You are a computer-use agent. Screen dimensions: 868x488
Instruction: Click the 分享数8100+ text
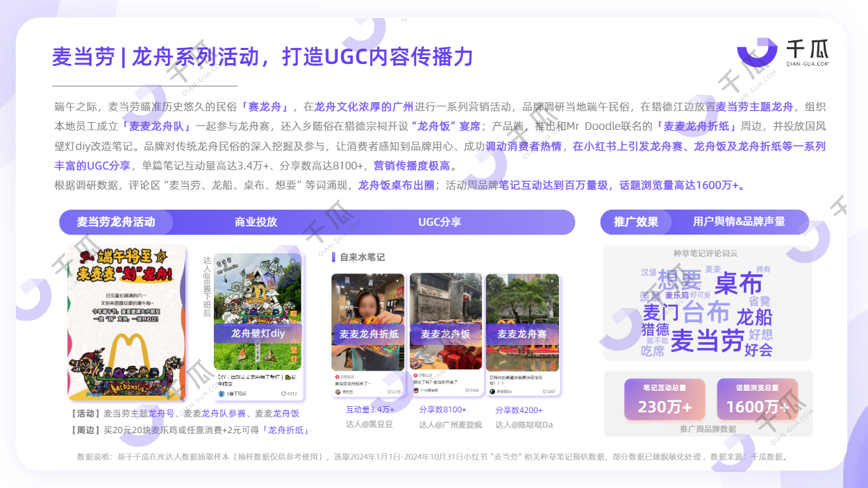point(443,410)
